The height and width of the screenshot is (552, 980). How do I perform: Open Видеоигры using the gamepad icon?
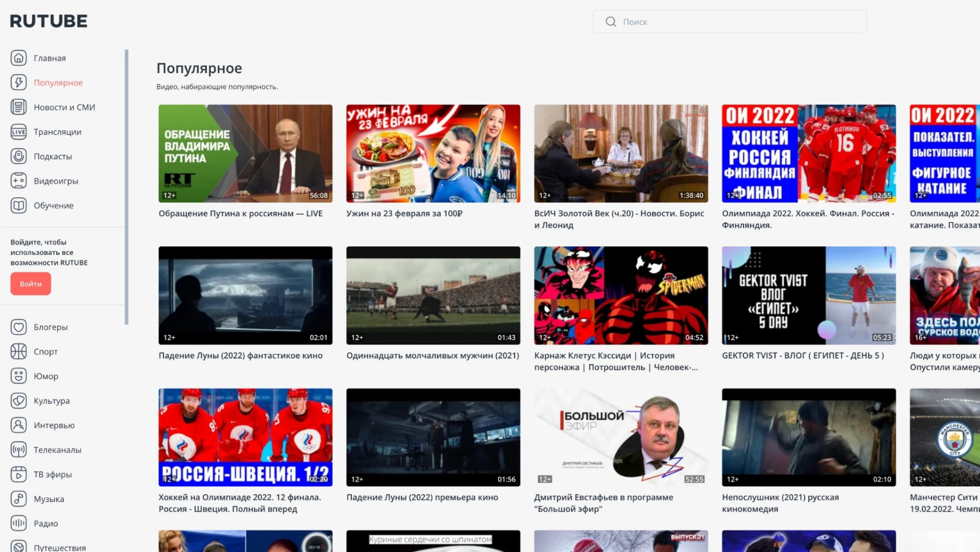(x=19, y=180)
